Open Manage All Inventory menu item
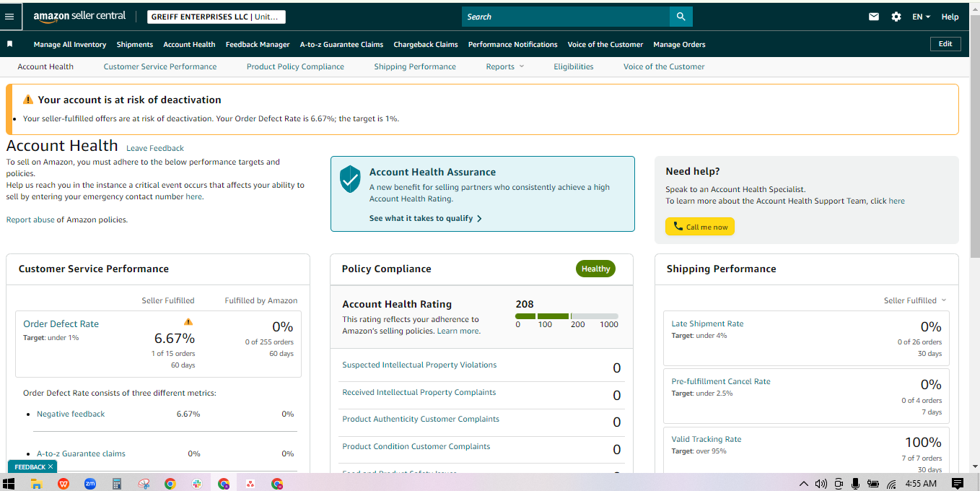 click(70, 44)
